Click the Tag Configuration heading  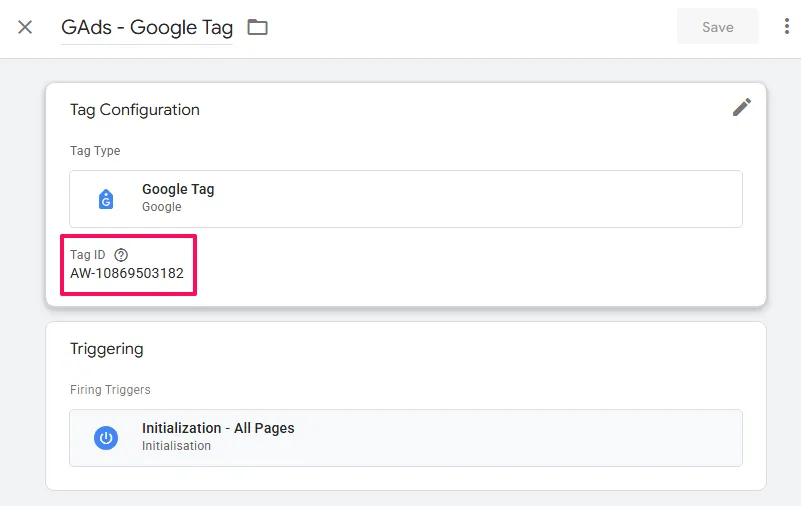click(x=135, y=110)
